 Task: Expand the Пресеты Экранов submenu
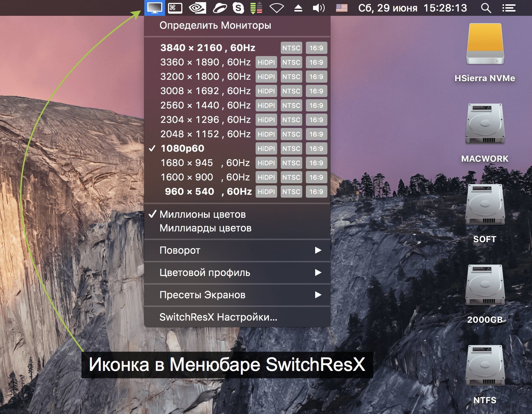237,295
